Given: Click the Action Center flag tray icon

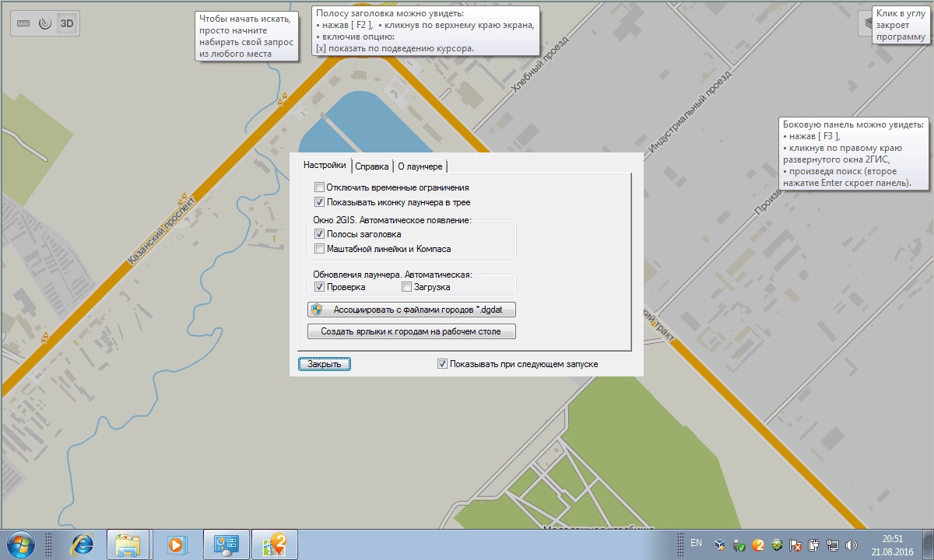Looking at the screenshot, I should click(795, 545).
